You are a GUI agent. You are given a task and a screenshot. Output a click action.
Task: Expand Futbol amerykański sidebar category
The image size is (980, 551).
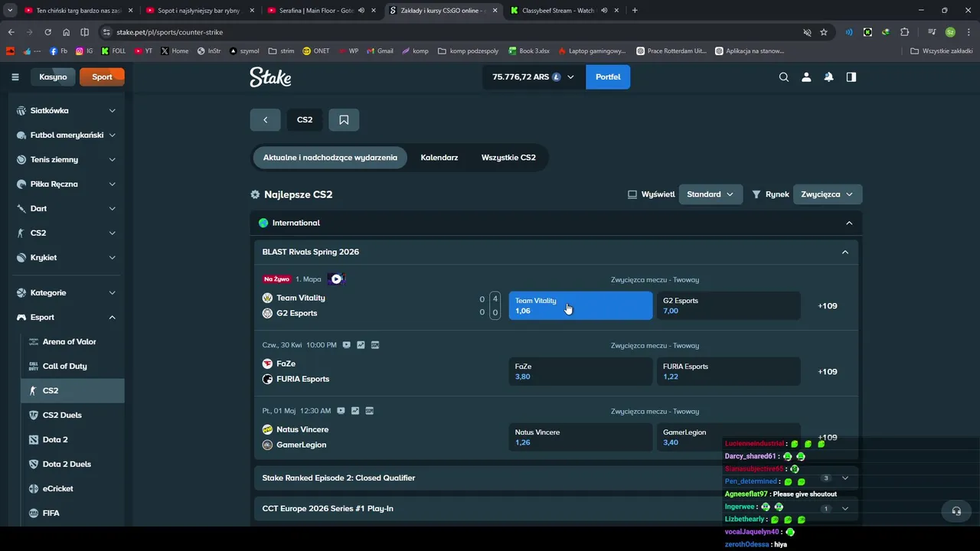[x=112, y=135]
